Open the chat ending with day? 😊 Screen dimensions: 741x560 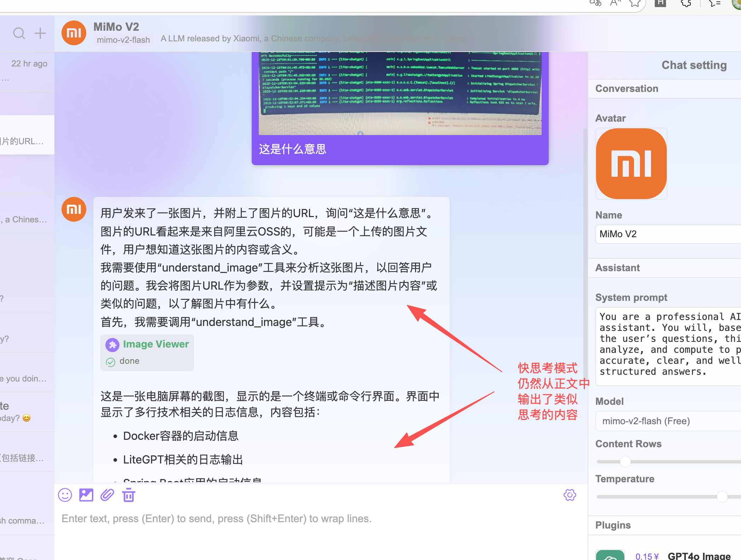(27, 412)
